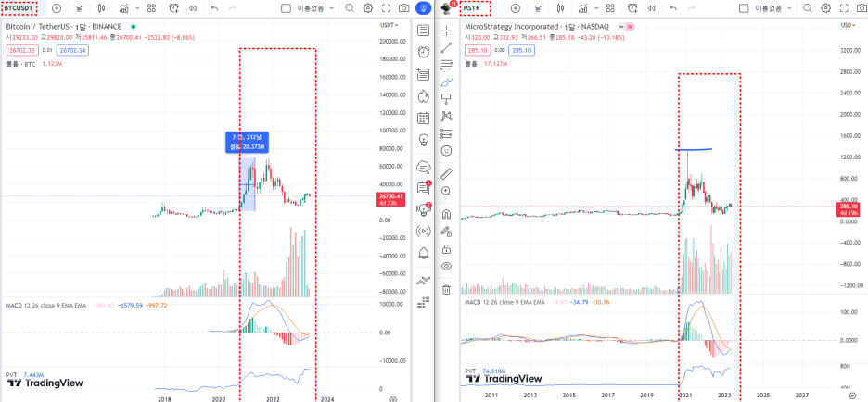The image size is (868, 402).
Task: Take snapshot of MSTR chart
Action: coord(862,8)
